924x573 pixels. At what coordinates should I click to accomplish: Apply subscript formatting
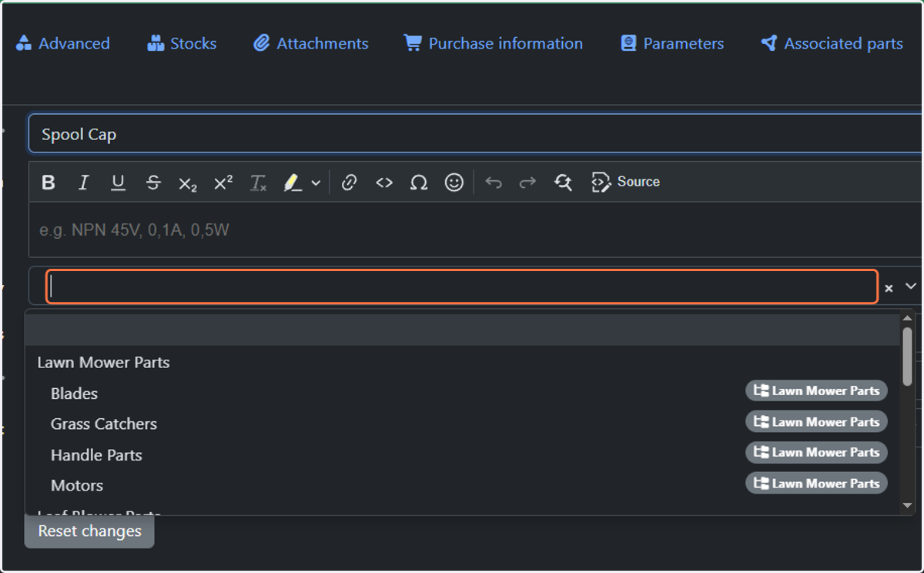point(188,183)
